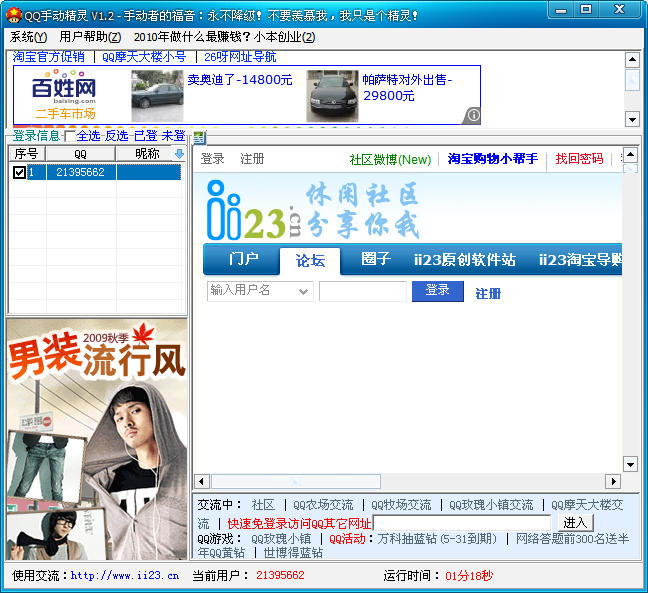Click the Baixing logo in the ad banner
This screenshot has width=648, height=593.
pyautogui.click(x=64, y=87)
